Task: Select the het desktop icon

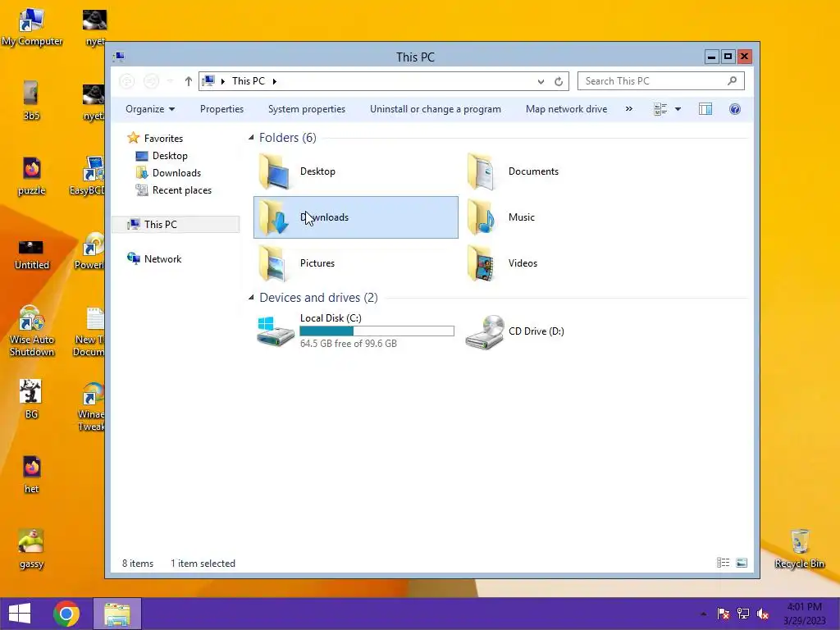Action: pyautogui.click(x=32, y=473)
